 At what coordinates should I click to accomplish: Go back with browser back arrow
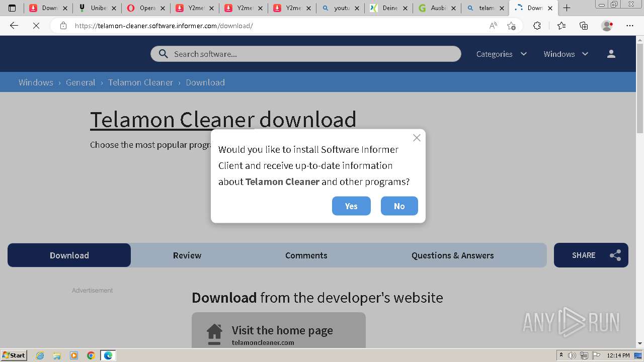point(14,26)
